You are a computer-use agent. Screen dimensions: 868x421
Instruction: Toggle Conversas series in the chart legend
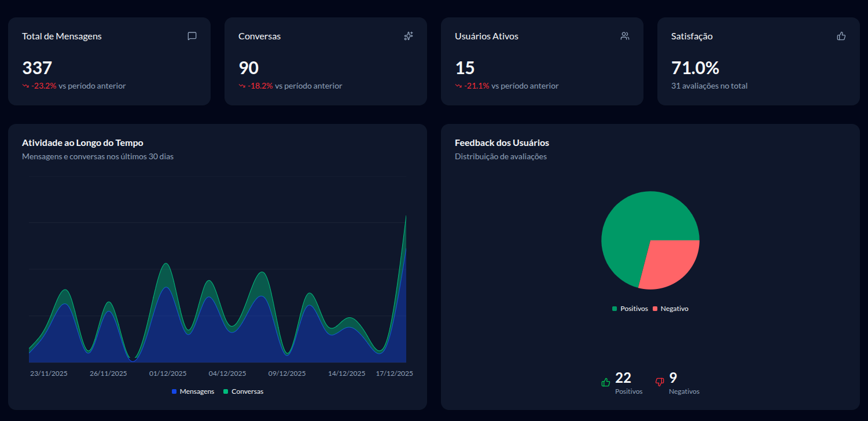point(243,391)
